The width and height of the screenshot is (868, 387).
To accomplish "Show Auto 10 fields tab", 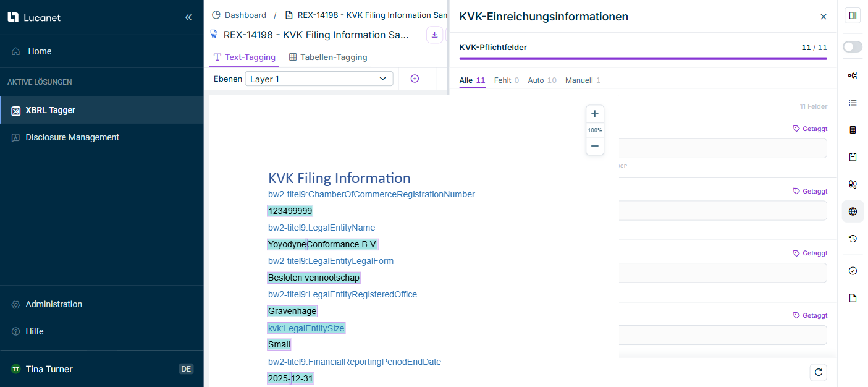I will (542, 80).
